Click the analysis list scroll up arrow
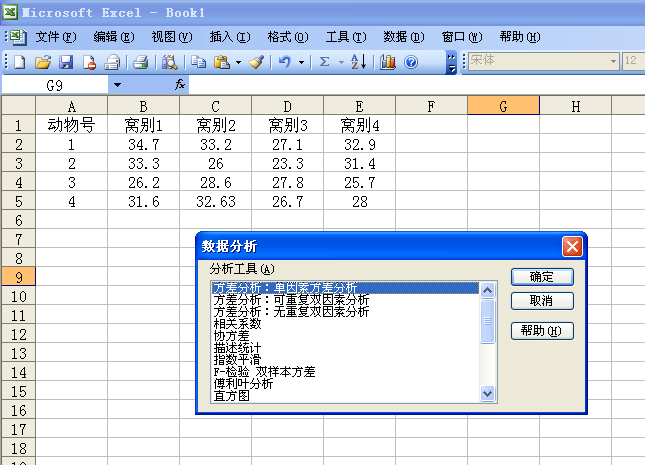This screenshot has height=465, width=645. [x=487, y=291]
